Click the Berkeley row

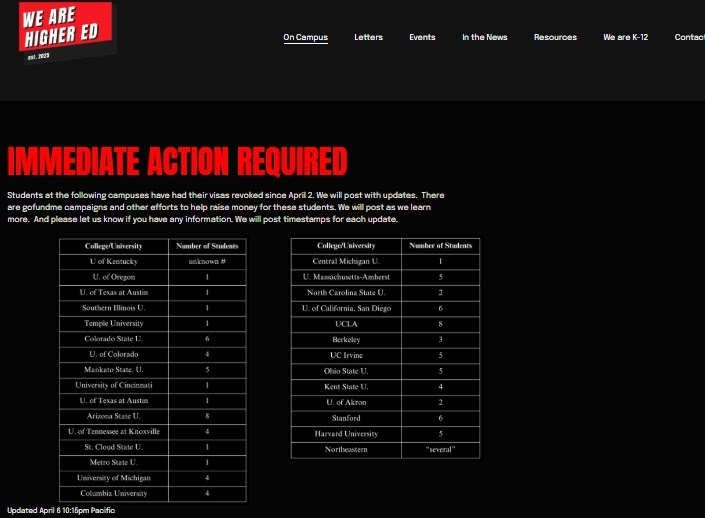tap(385, 340)
